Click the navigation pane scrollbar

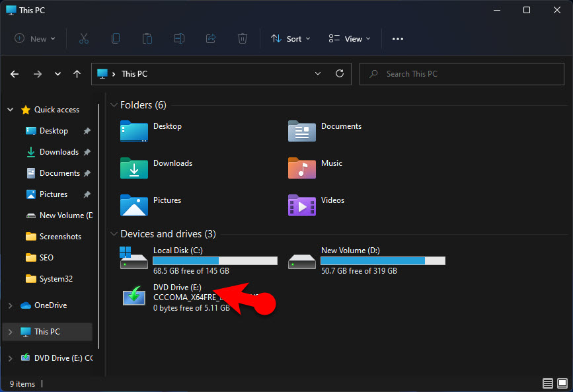[x=98, y=227]
